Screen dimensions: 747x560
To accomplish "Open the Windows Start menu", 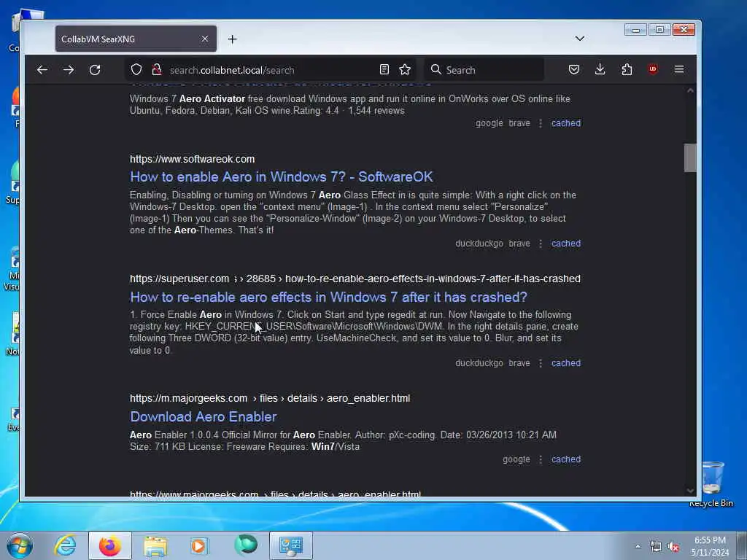I will click(x=20, y=545).
